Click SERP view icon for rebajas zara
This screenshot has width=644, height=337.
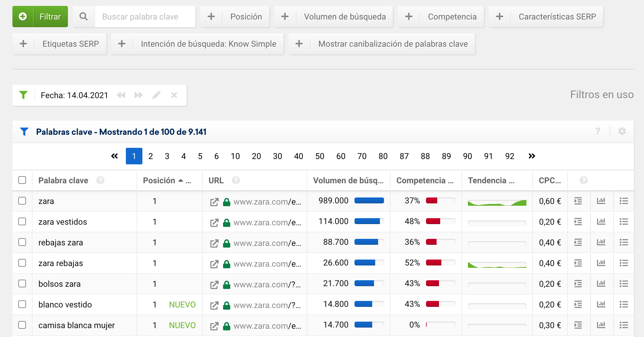(578, 242)
